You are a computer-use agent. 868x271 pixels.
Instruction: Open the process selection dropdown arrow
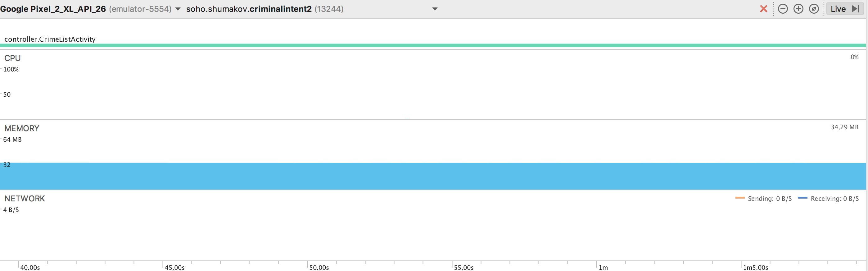435,9
